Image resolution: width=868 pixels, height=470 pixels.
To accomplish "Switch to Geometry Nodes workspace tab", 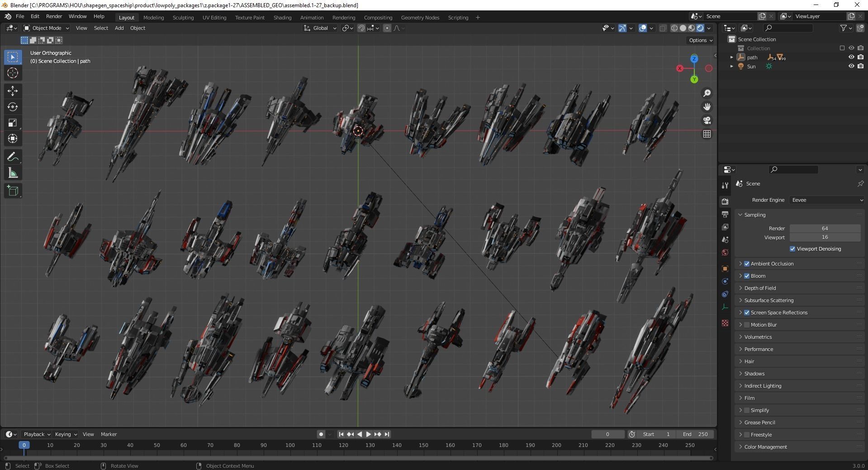I will [x=420, y=18].
